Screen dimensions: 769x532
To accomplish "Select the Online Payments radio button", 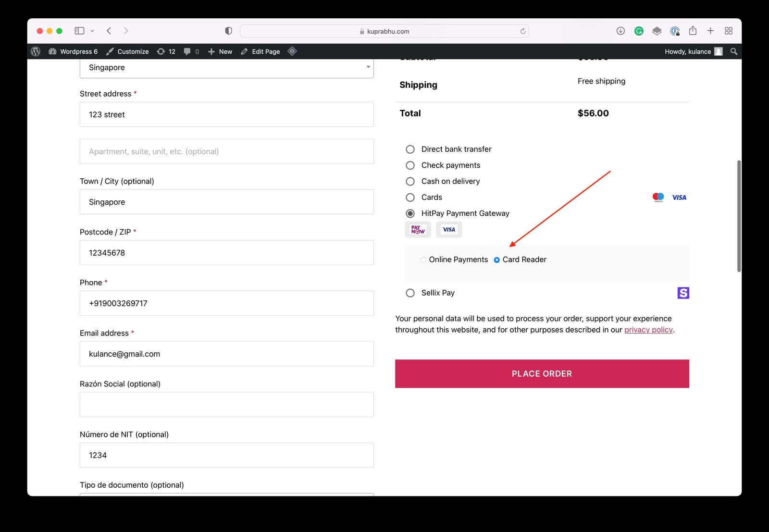I will point(423,260).
